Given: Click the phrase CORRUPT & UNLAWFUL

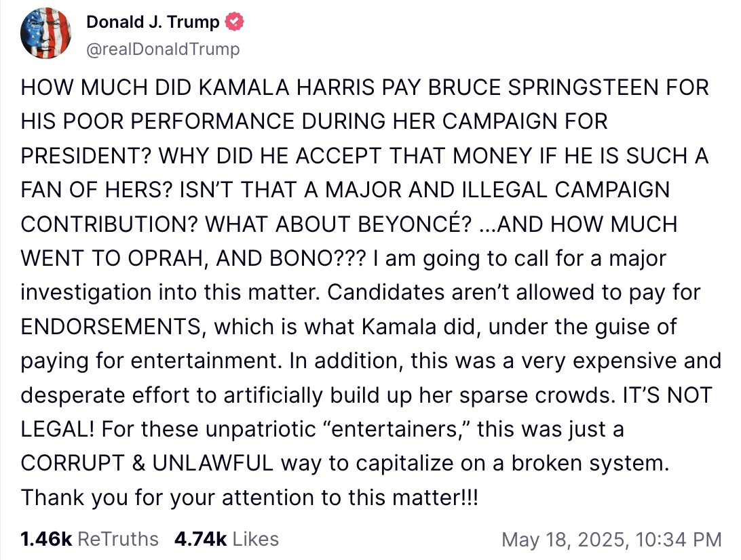Looking at the screenshot, I should pyautogui.click(x=147, y=463).
